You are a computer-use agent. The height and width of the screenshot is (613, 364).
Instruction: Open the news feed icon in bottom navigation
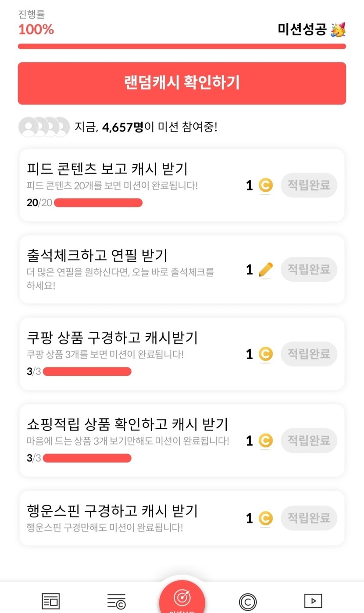tap(50, 600)
